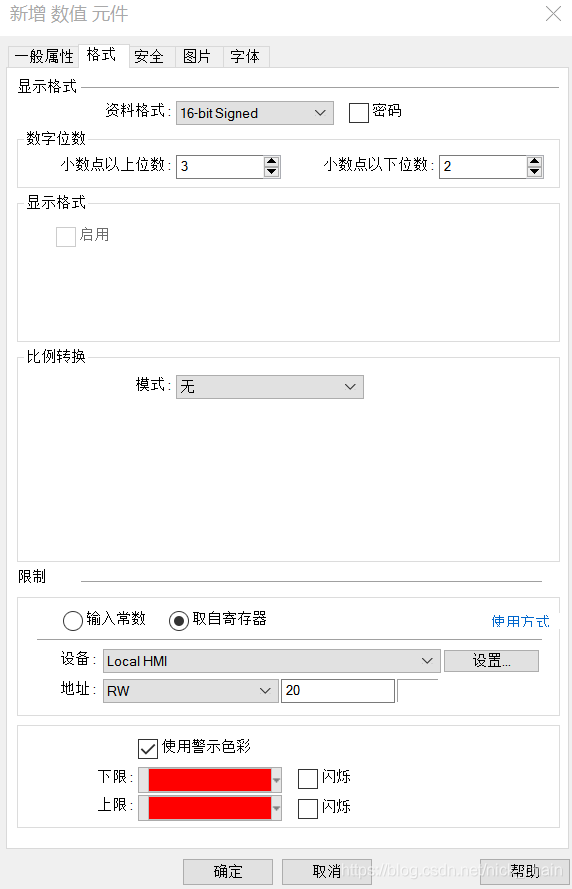Open the RW address type dropdown

pos(190,691)
